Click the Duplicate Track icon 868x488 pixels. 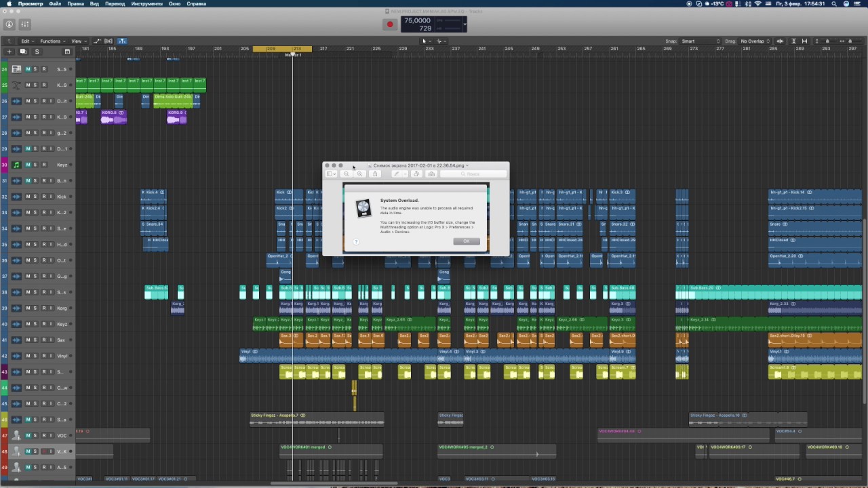(x=23, y=52)
